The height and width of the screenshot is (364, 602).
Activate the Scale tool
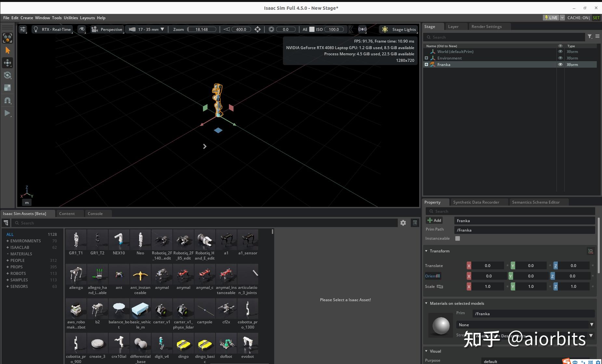pyautogui.click(x=7, y=87)
